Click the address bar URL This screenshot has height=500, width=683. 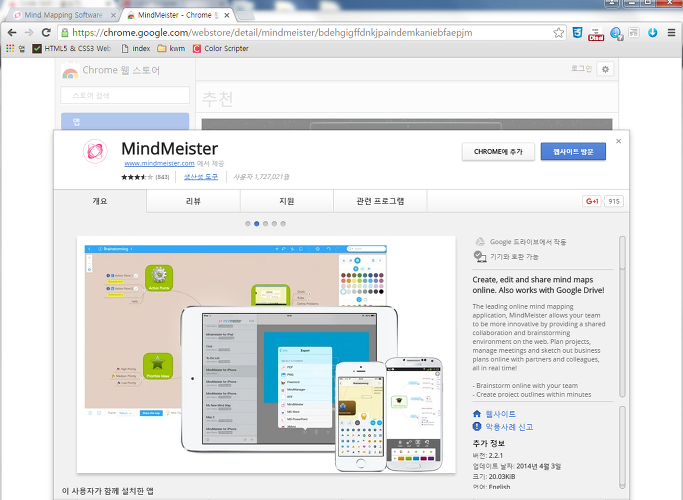click(272, 33)
